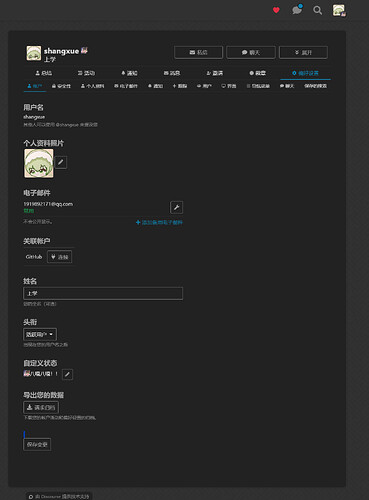
Task: Save changes with the 保存变更 button
Action: point(37,444)
